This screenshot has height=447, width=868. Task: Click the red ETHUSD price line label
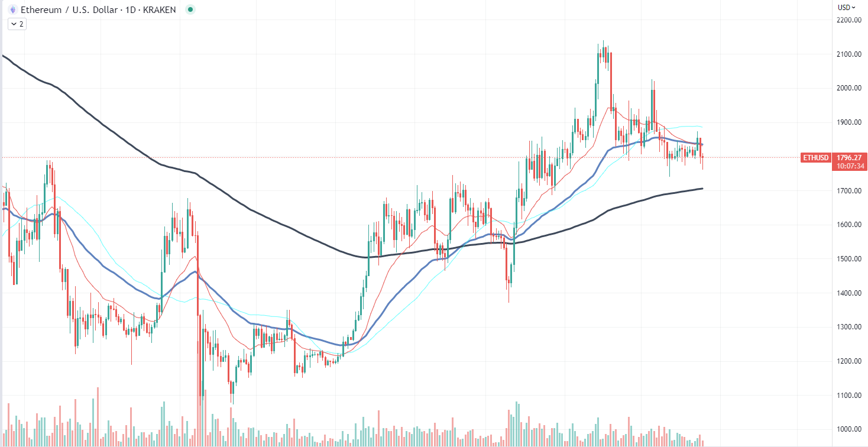815,158
